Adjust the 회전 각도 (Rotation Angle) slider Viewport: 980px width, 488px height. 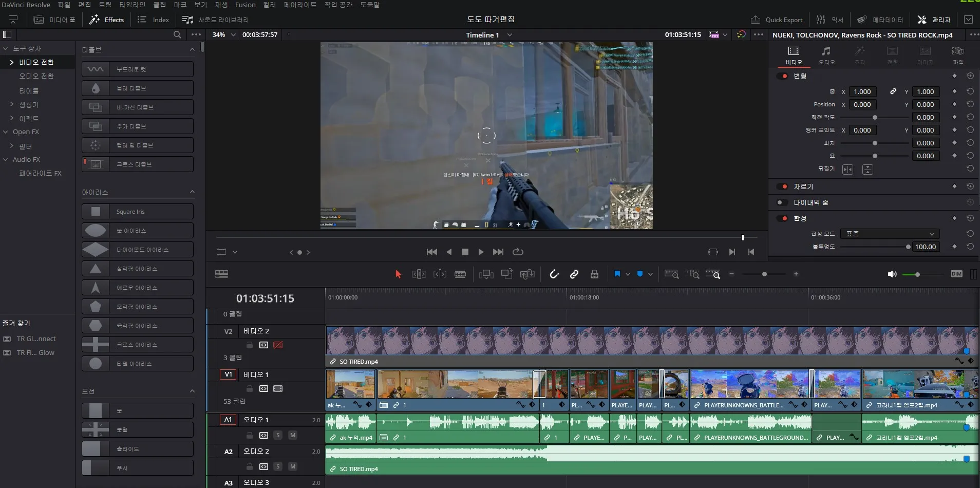click(874, 117)
